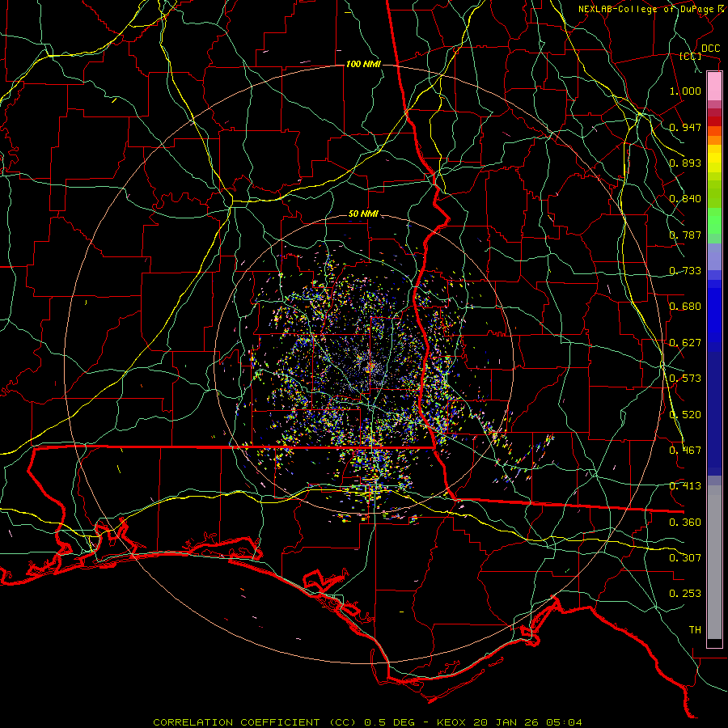Click the 0.787 scale value
The image size is (728, 728).
click(x=685, y=235)
